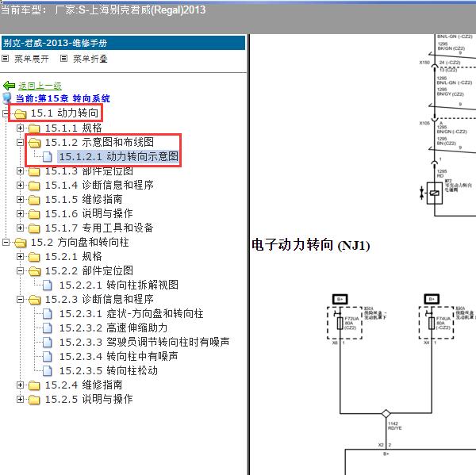Collapse the 15.1 动力转向 node

(6, 114)
